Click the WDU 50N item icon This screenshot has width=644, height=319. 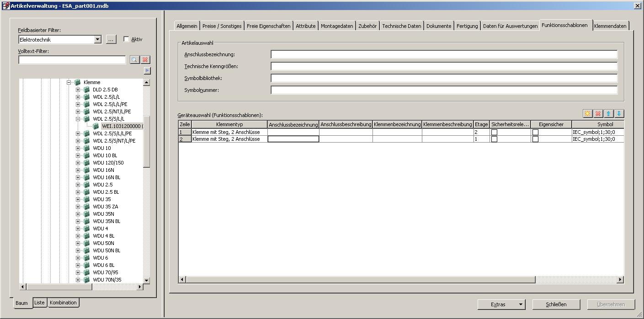[x=87, y=243]
